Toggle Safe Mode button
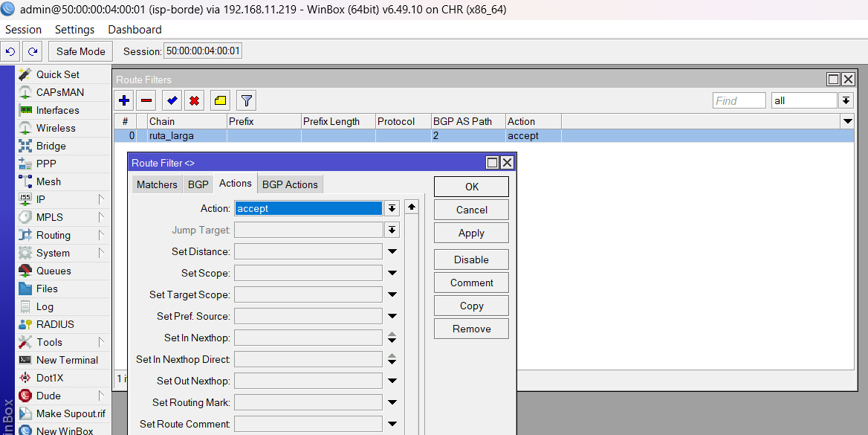 point(81,51)
